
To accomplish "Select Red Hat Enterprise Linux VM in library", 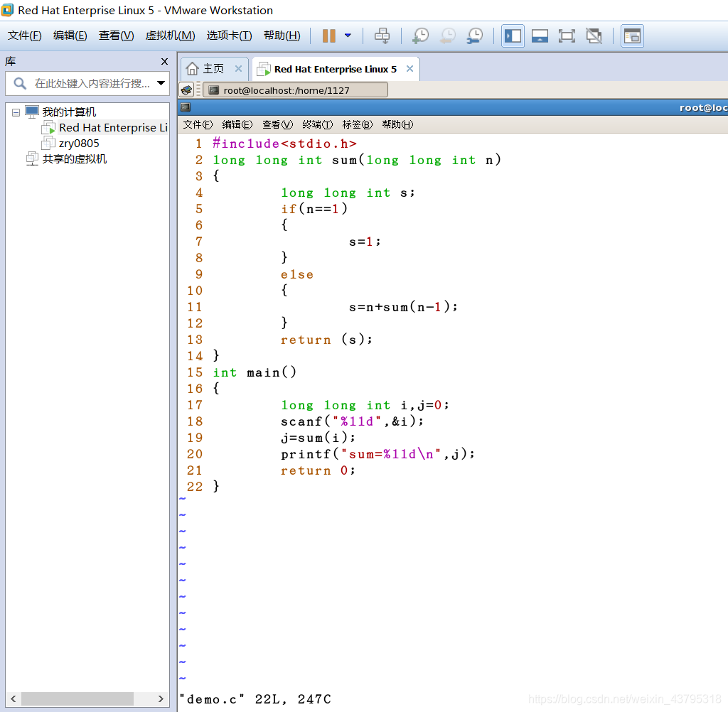I will [113, 128].
